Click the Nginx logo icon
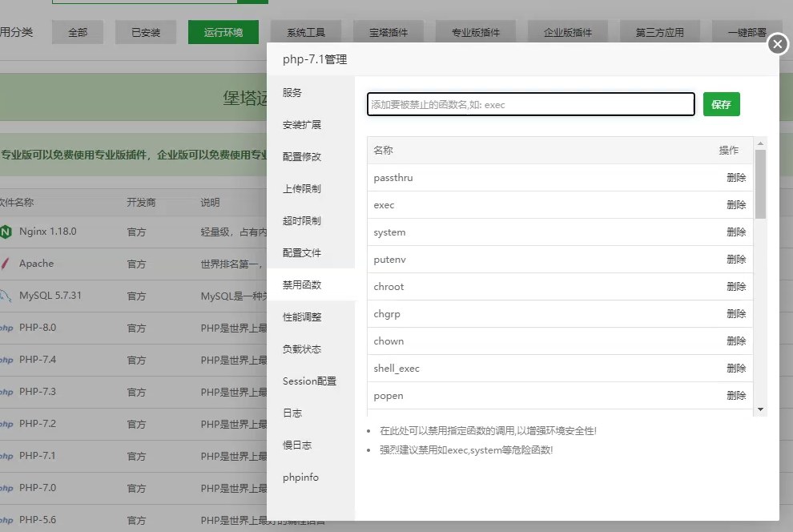793x532 pixels. pos(6,232)
